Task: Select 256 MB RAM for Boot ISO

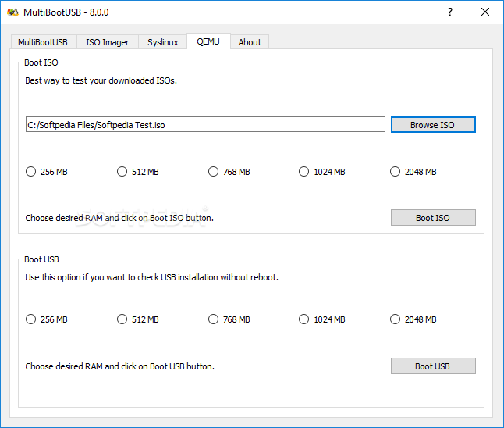Action: pos(47,172)
